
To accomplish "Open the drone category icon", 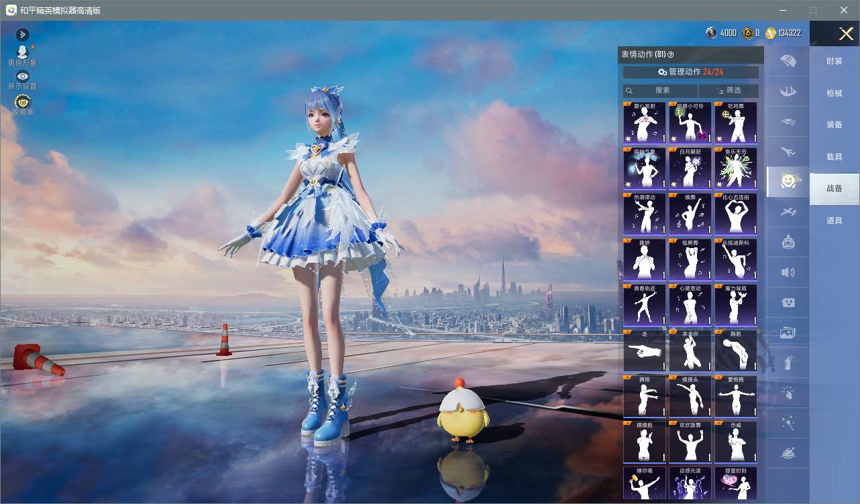I will [x=788, y=121].
